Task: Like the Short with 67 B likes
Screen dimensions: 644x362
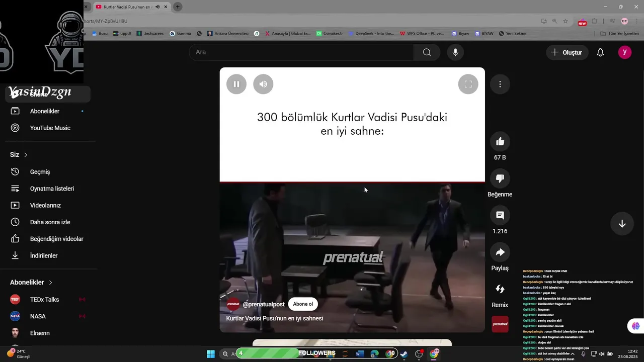Action: [x=500, y=141]
